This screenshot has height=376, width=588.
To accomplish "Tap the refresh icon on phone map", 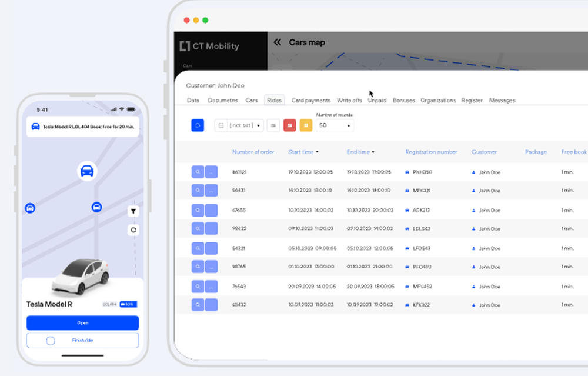I will 133,229.
